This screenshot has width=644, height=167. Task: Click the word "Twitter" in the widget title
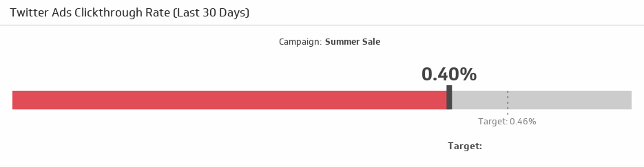[x=29, y=13]
